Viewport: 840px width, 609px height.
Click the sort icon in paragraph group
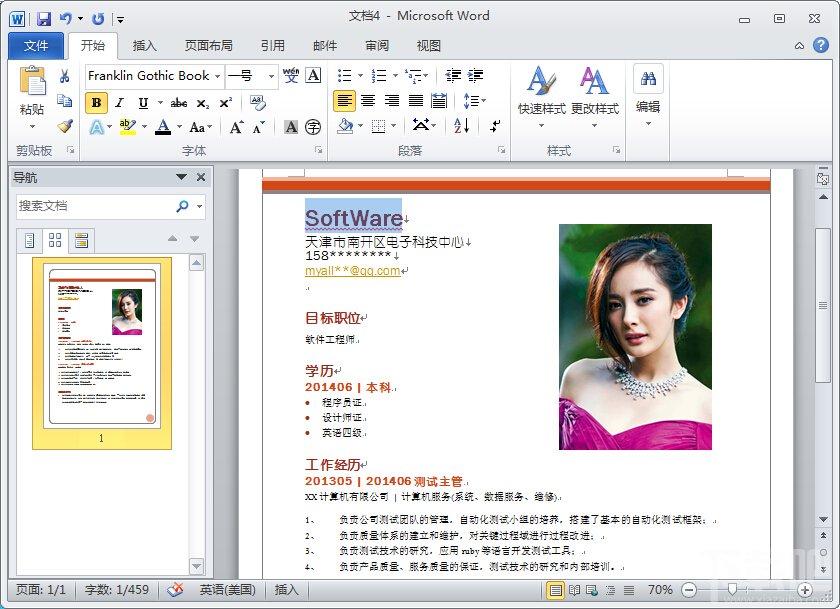pyautogui.click(x=461, y=125)
